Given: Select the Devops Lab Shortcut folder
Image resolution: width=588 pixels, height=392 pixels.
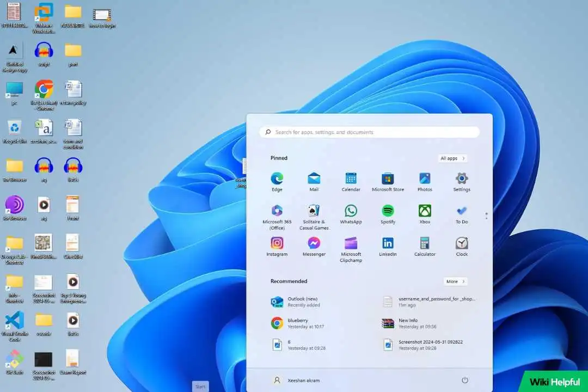Looking at the screenshot, I should click(14, 250).
